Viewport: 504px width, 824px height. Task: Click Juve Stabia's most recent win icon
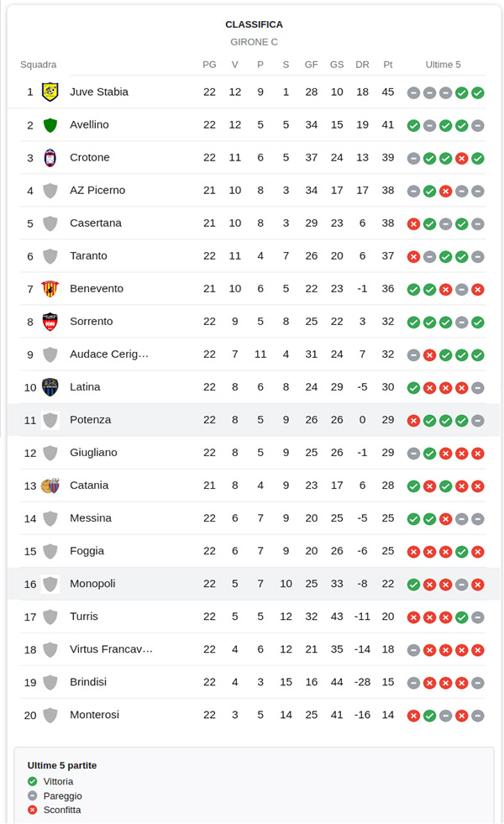click(x=478, y=92)
